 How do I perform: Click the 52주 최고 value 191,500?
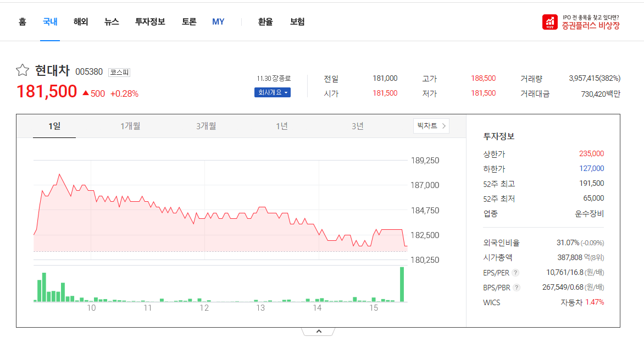click(x=591, y=183)
